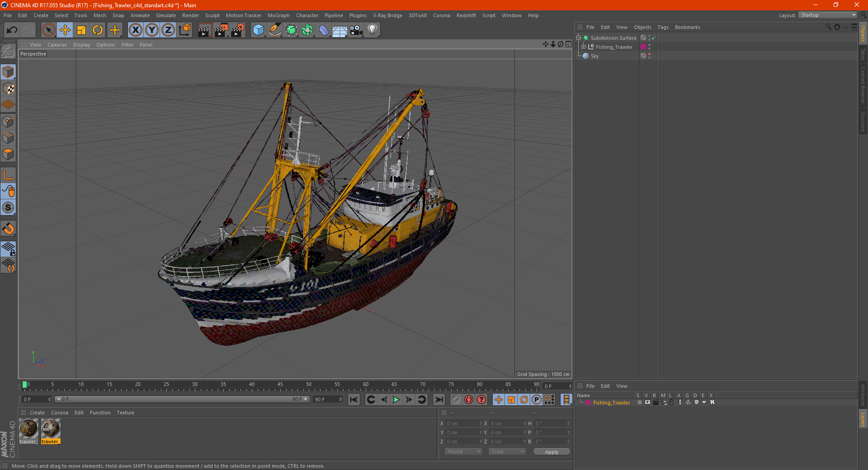
Task: Click Record Active Objects button
Action: [456, 399]
